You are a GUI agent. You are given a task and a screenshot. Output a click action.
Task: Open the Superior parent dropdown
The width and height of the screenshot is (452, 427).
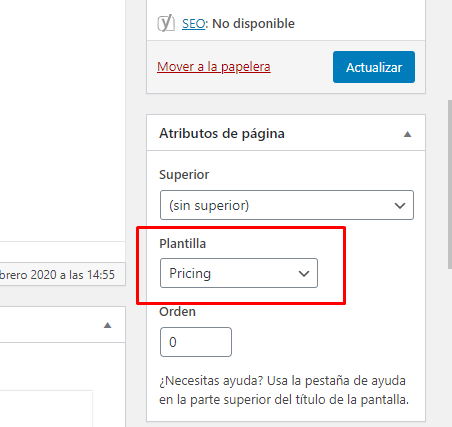(x=287, y=205)
